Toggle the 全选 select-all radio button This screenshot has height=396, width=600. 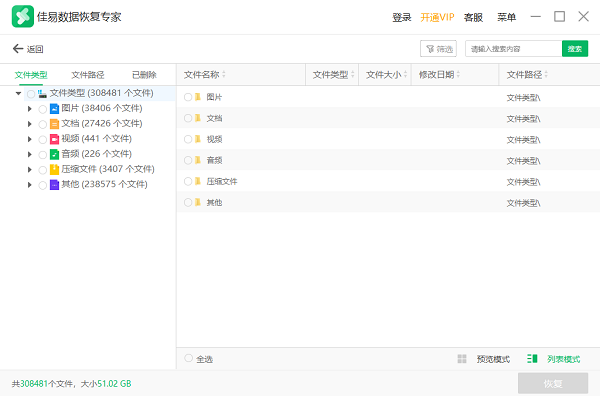188,358
